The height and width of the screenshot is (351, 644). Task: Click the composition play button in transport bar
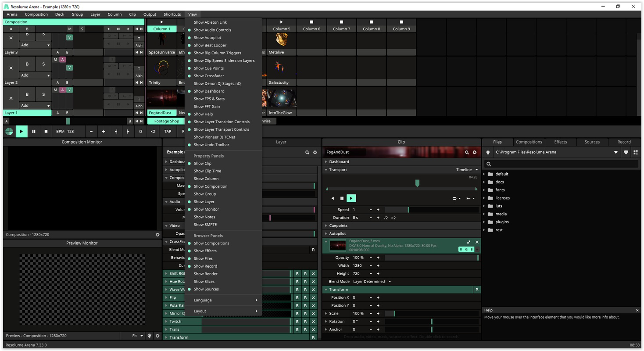[21, 131]
